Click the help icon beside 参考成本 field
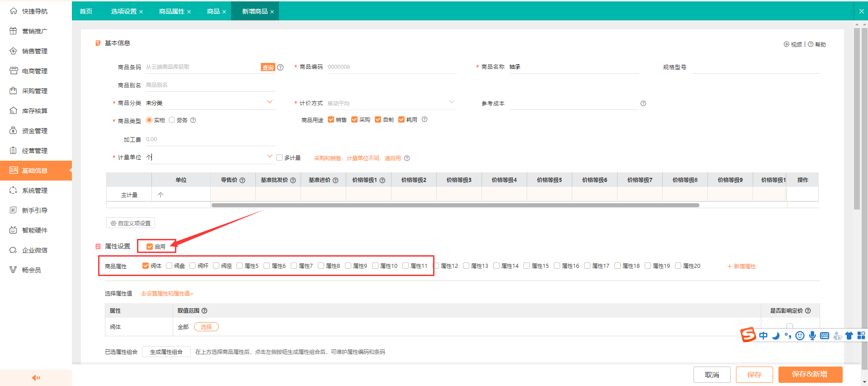The image size is (868, 386). pyautogui.click(x=643, y=104)
